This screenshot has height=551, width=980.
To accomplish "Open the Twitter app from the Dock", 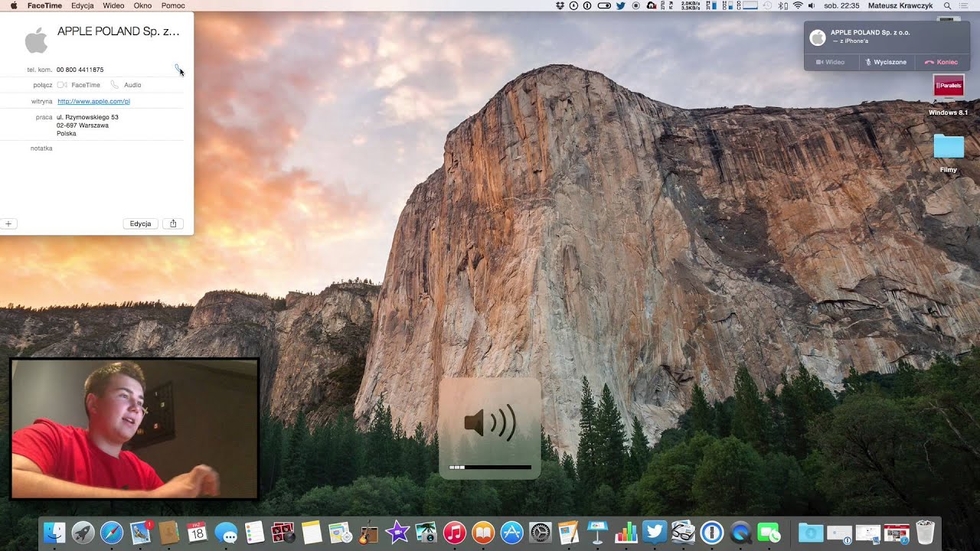I will 655,533.
